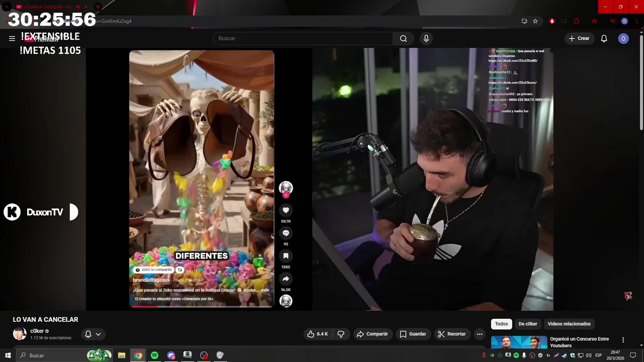Image resolution: width=644 pixels, height=362 pixels.
Task: Open the account avatar menu in YouTube header
Action: point(623,39)
